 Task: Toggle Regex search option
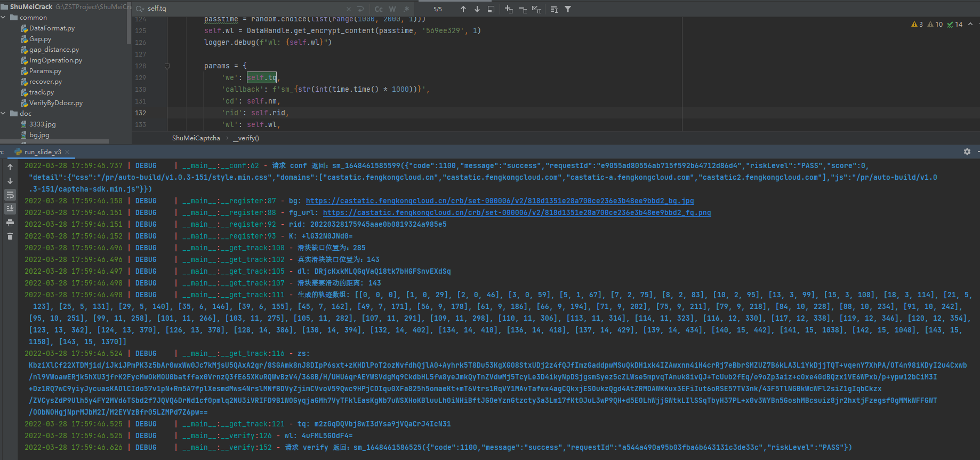406,9
